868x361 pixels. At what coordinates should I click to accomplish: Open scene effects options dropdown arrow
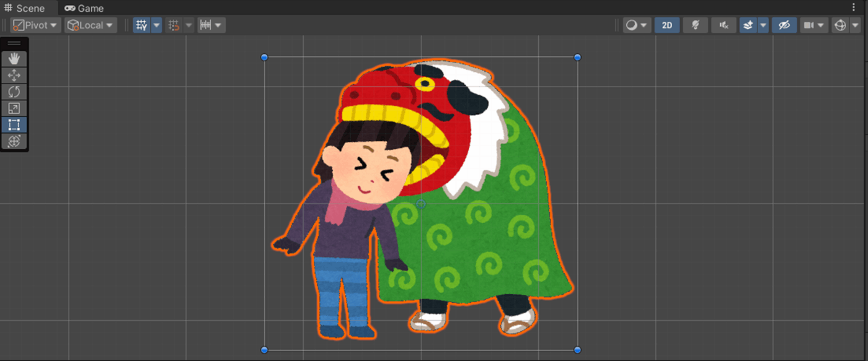pyautogui.click(x=763, y=25)
